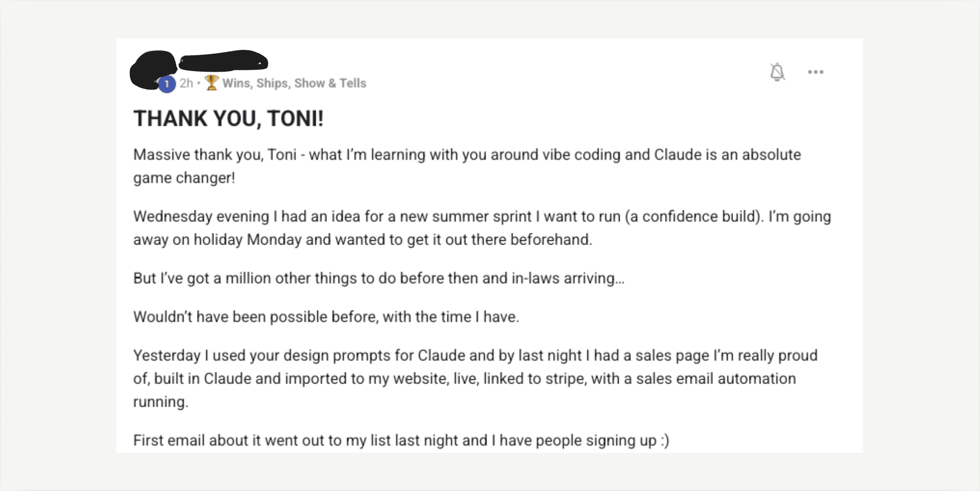This screenshot has width=980, height=491.
Task: Click the line reading game changer!
Action: 184,178
